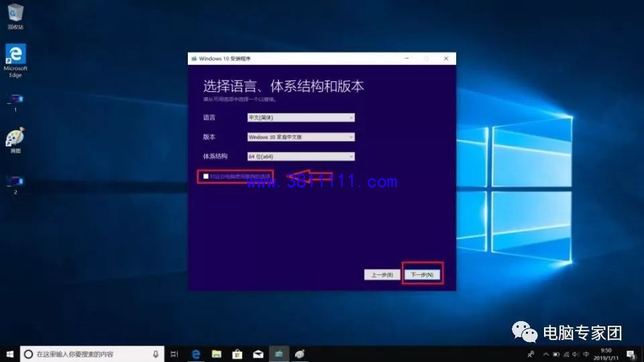644x362 pixels.
Task: Click the microphone icon in search box
Action: tap(156, 354)
